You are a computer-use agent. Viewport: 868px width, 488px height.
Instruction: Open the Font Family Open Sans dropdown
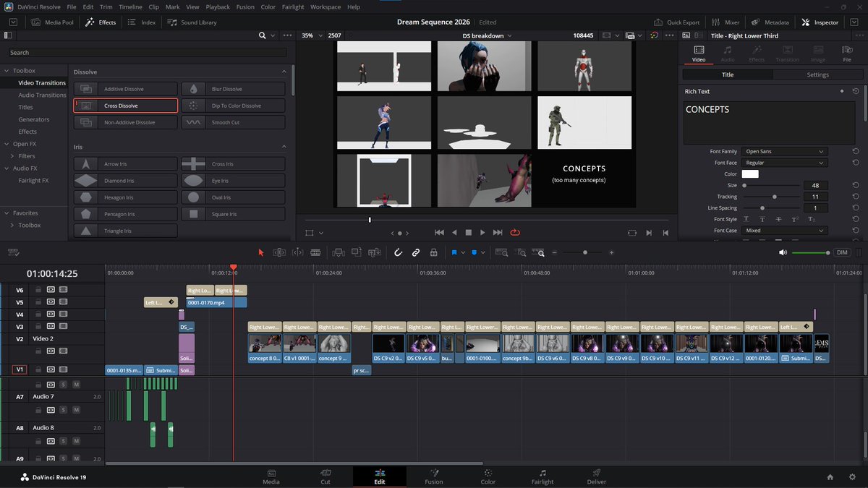[783, 152]
